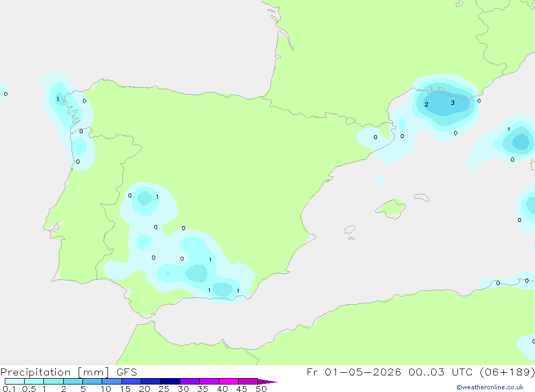This screenshot has height=392, width=535.
Task: Pick the 35–40 mm purple legend swatch
Action: [209, 381]
